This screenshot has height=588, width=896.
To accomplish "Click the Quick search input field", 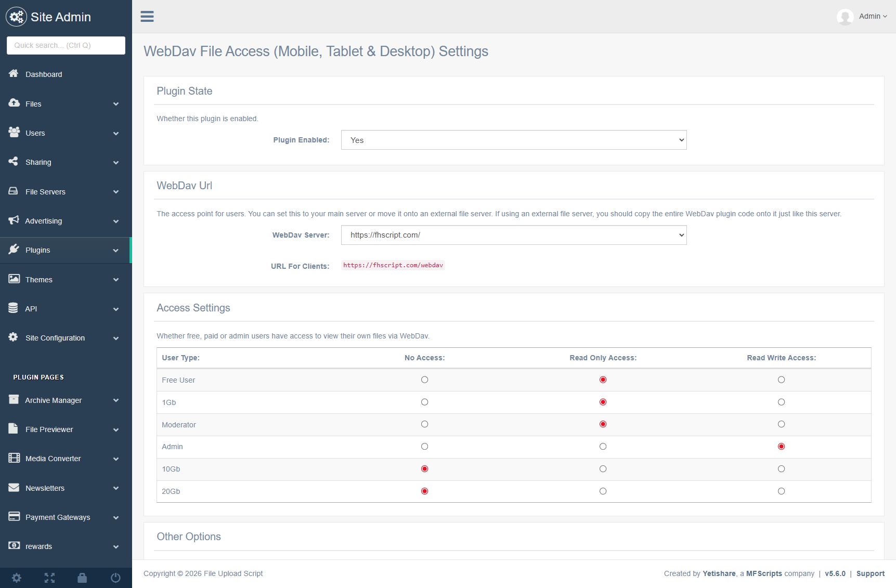I will [66, 45].
